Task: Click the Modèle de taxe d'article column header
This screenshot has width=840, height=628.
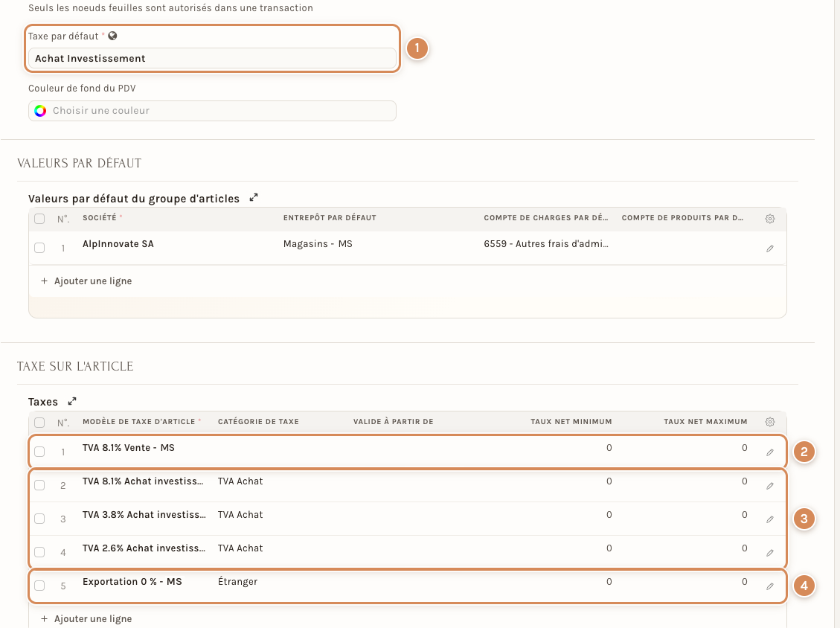Action: [x=142, y=422]
